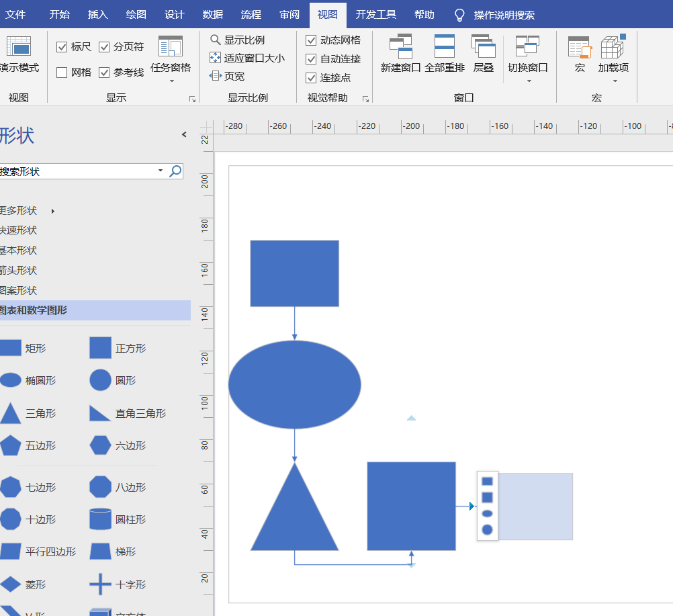673x616 pixels.
Task: Fit to window (适应窗口大小)
Action: 246,58
